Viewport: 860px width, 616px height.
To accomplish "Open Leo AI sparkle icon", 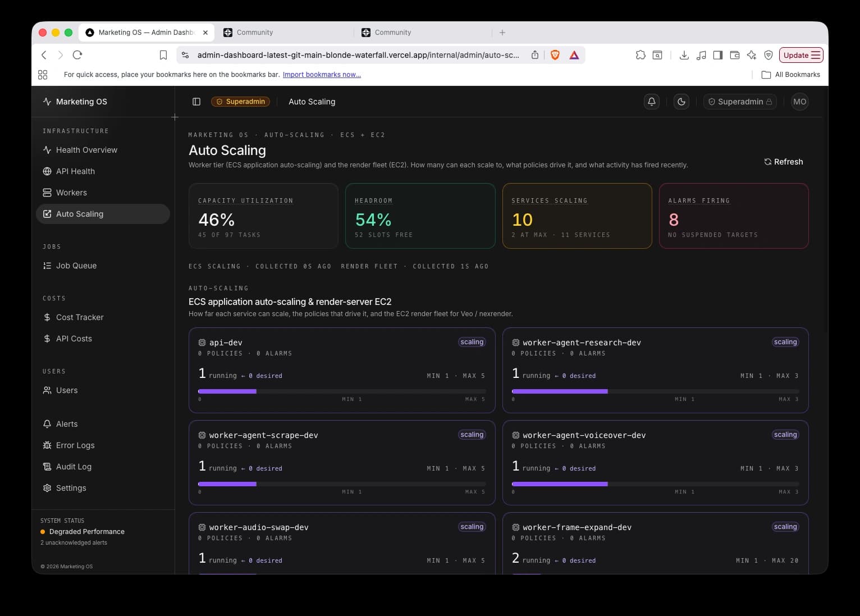I will pyautogui.click(x=752, y=55).
